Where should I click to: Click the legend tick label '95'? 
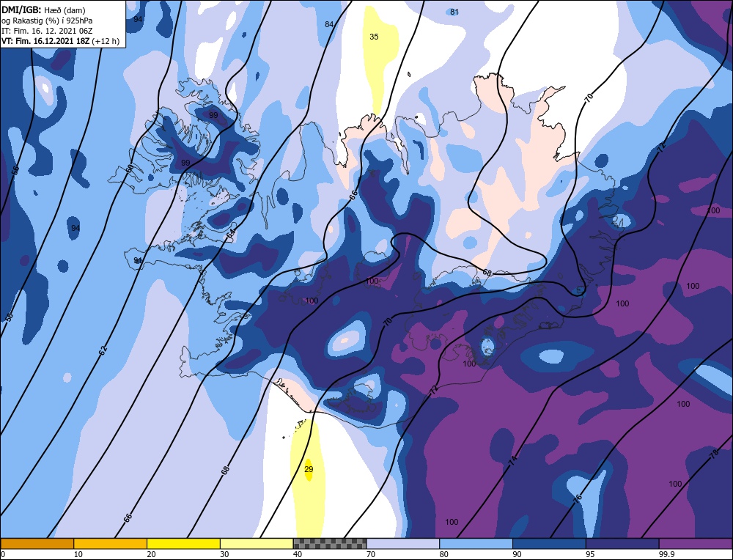pos(590,554)
